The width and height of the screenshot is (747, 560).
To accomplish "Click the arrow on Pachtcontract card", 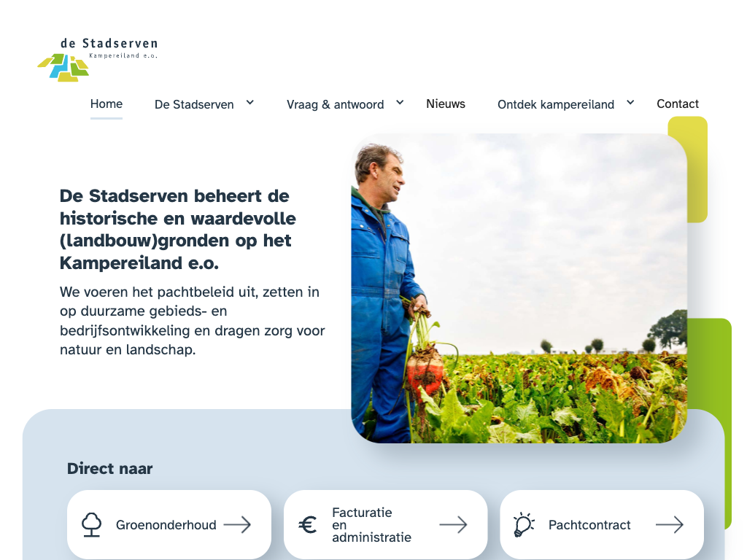I will pos(670,525).
